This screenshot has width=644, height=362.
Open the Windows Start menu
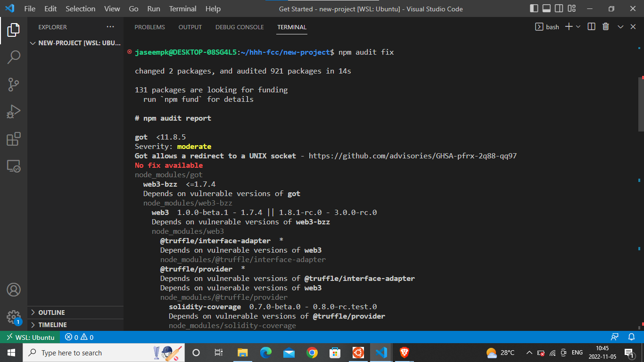coord(11,353)
